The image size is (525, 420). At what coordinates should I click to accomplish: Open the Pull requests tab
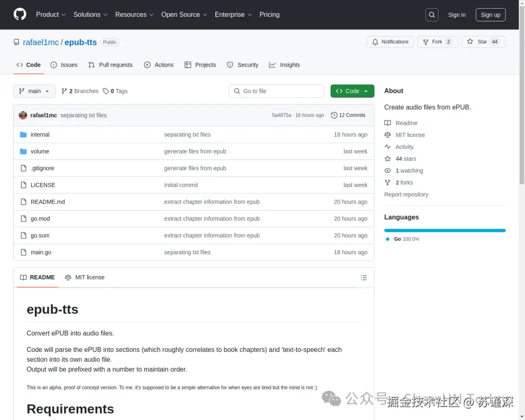[x=110, y=65]
